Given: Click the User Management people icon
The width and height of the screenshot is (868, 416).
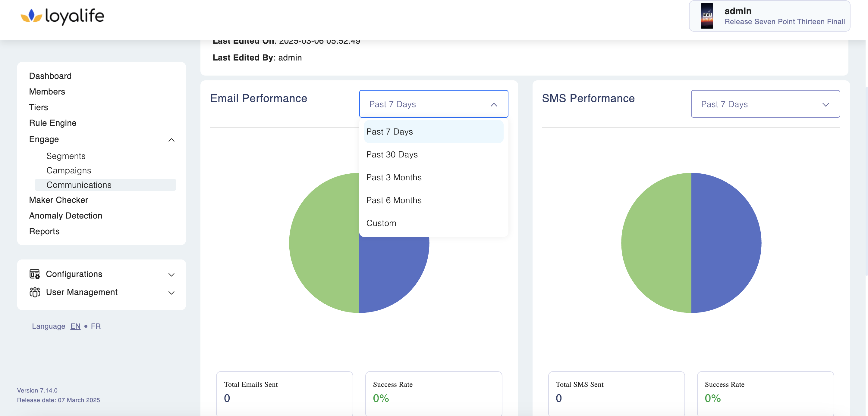Looking at the screenshot, I should coord(34,292).
